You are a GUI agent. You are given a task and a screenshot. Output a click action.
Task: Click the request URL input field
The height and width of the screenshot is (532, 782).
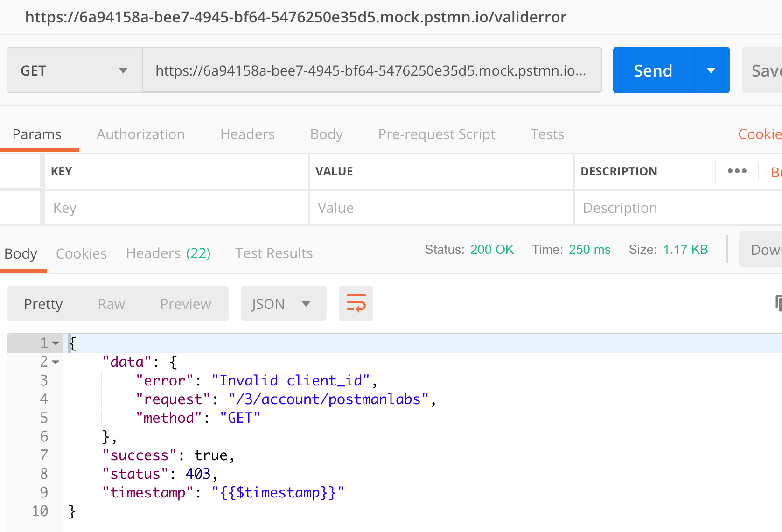(x=371, y=70)
